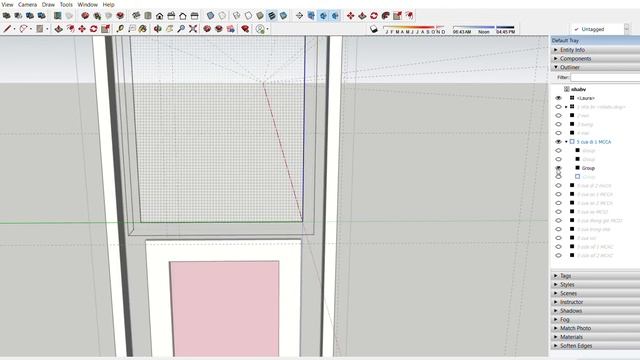The width and height of the screenshot is (640, 360).
Task: Activate the Orbit camera tool
Action: [x=158, y=29]
